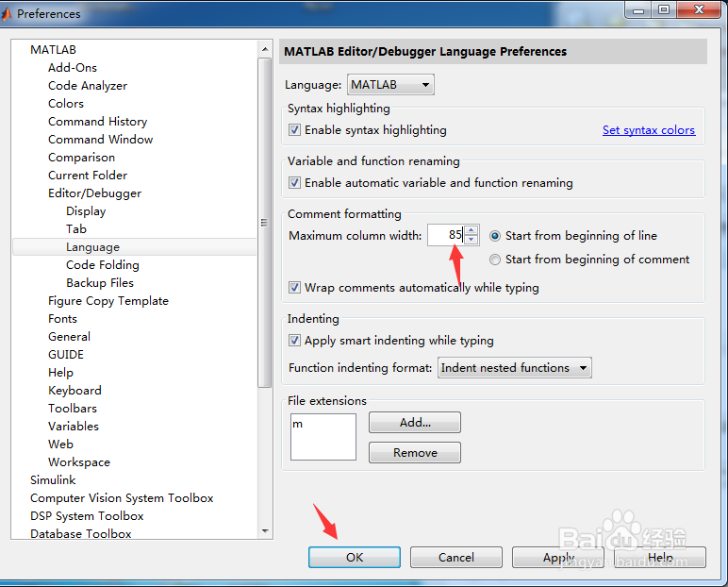Select Start from beginning of line
The width and height of the screenshot is (728, 587).
pyautogui.click(x=495, y=236)
